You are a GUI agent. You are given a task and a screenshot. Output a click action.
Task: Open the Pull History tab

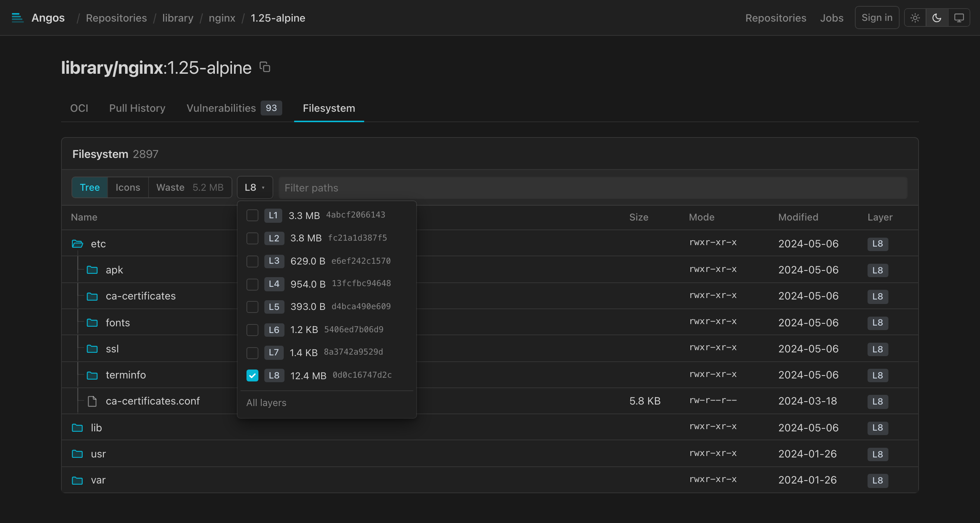[x=137, y=108]
